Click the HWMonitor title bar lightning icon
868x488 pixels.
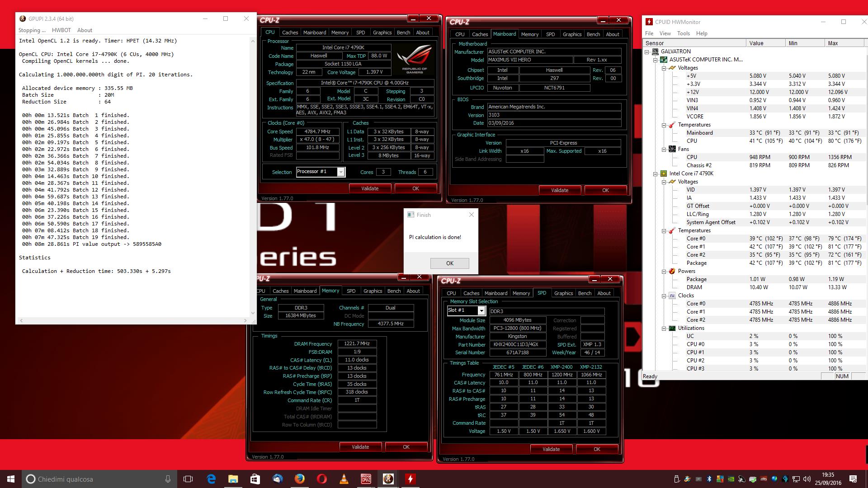click(x=649, y=22)
